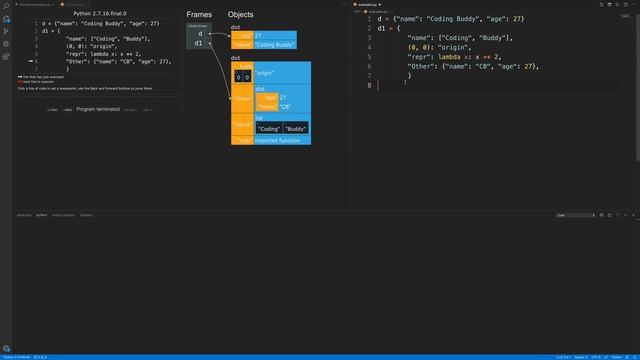Change UTF-8 file encoding

click(x=596, y=357)
